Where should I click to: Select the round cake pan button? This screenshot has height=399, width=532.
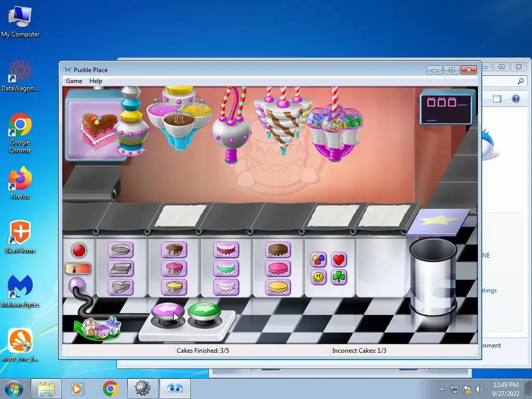click(x=121, y=250)
